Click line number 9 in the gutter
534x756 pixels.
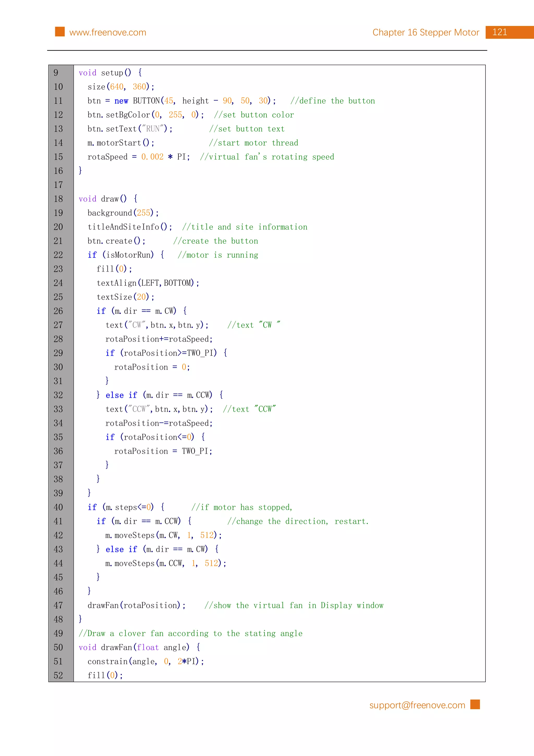(x=56, y=73)
